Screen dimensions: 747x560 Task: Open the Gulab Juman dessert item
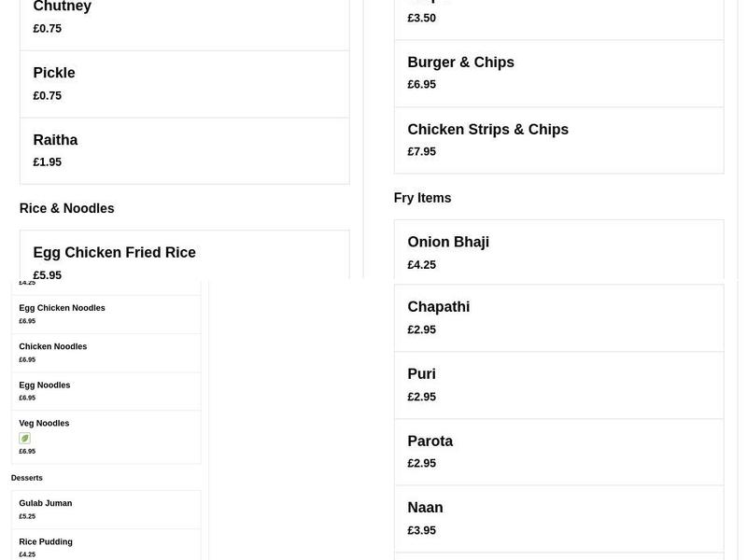point(106,509)
